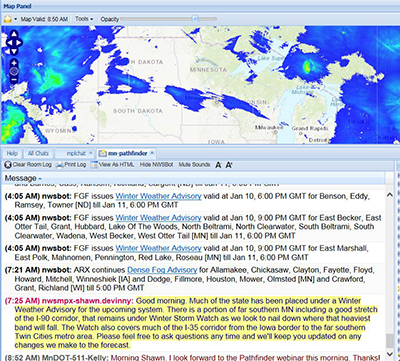This screenshot has width=400, height=361.
Task: Click the SOUTH DAKOTA label on the map
Action: coord(138,111)
